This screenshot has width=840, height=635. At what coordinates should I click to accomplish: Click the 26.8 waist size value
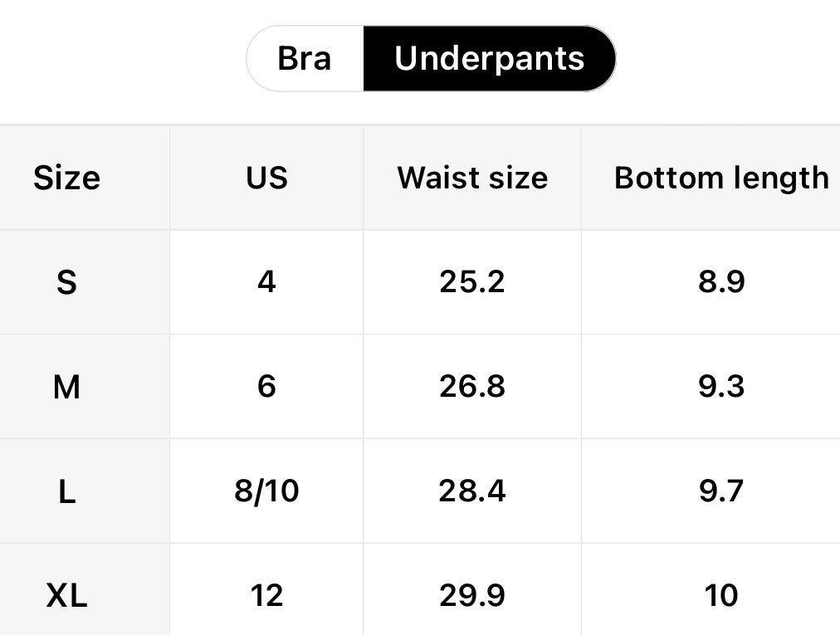click(x=472, y=387)
